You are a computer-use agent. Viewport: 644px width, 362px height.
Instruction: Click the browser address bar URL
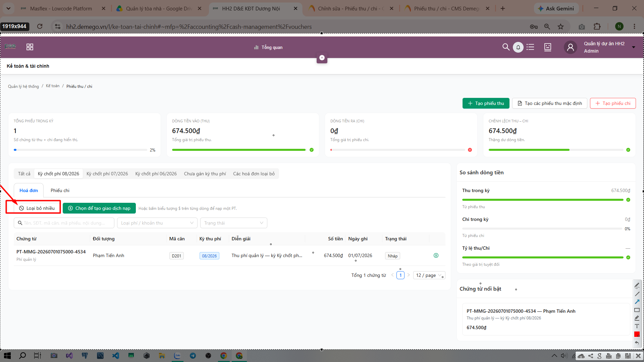[189, 26]
